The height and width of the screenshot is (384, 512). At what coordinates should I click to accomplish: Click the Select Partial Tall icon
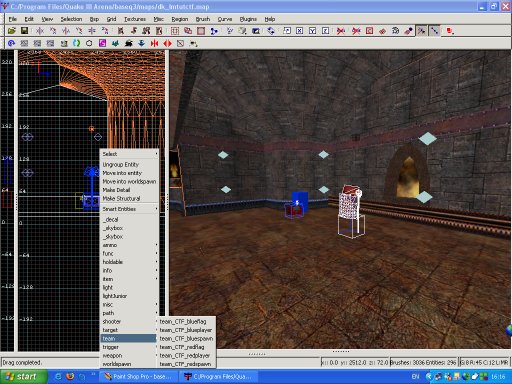(x=146, y=31)
